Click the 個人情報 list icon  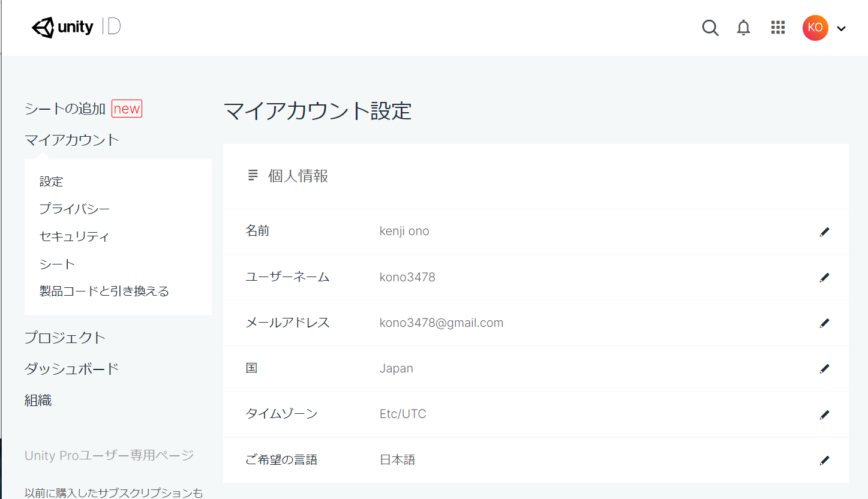pyautogui.click(x=253, y=176)
